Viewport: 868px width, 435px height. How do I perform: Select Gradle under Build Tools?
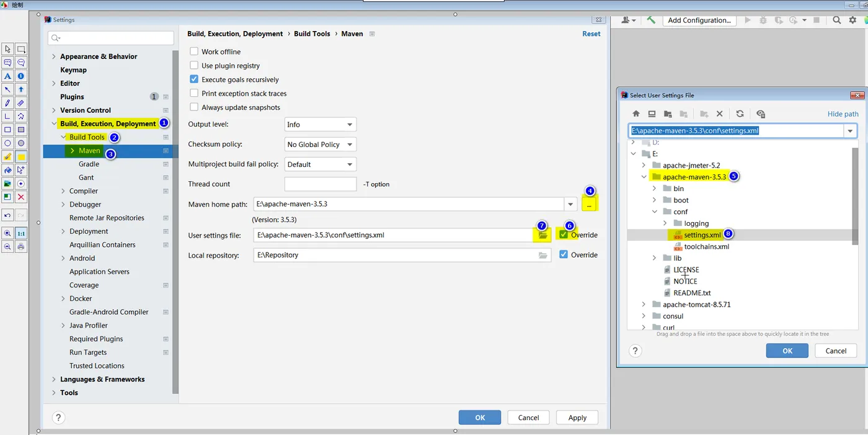click(89, 164)
